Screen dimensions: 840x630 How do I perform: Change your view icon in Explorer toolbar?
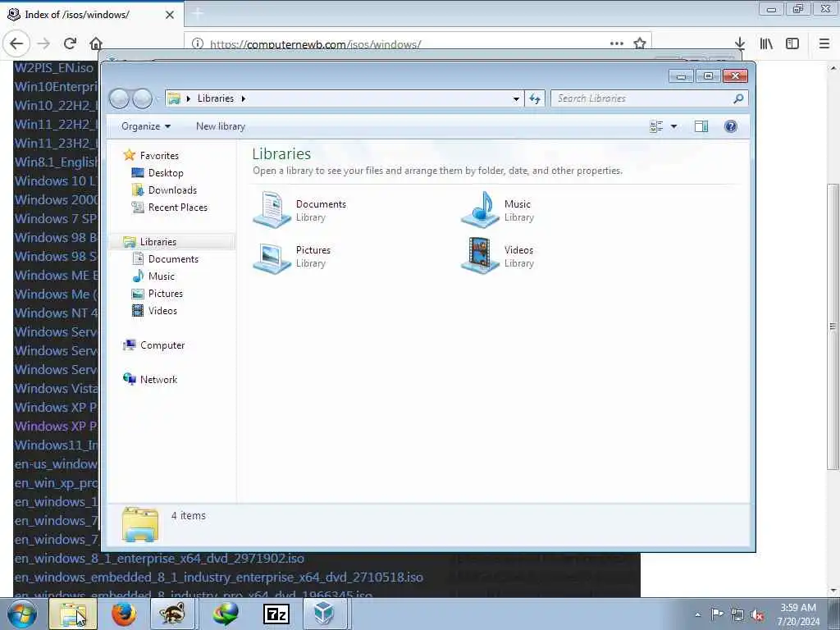[x=656, y=126]
